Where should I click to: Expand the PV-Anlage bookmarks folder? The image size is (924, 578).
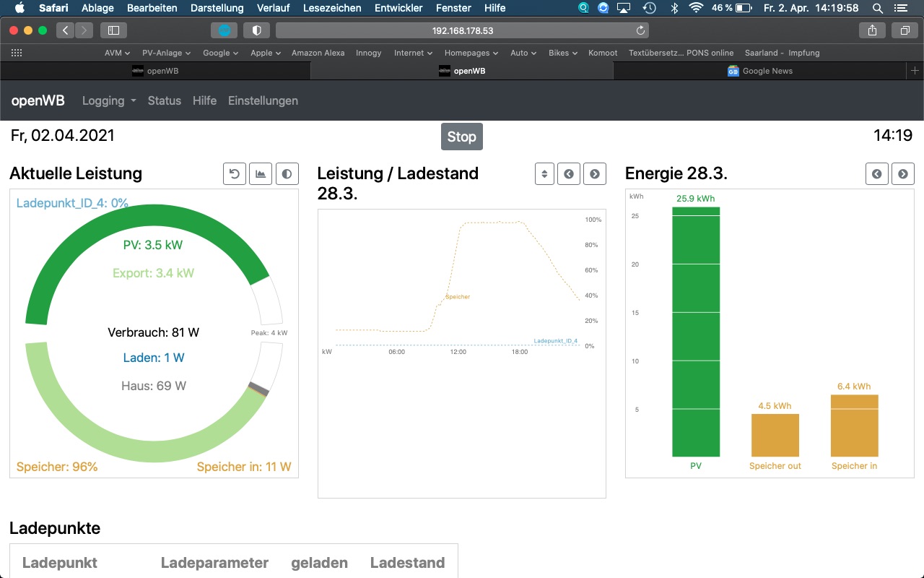click(x=166, y=53)
